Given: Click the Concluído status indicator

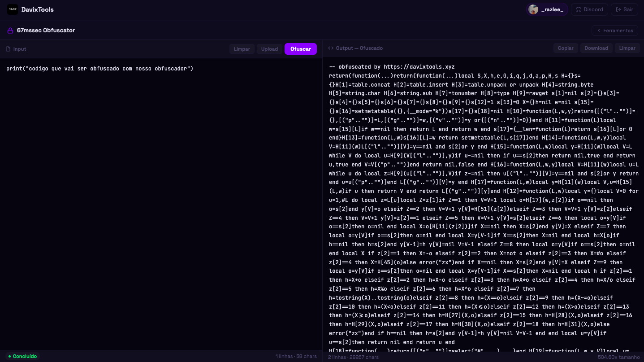Looking at the screenshot, I should 22,356.
